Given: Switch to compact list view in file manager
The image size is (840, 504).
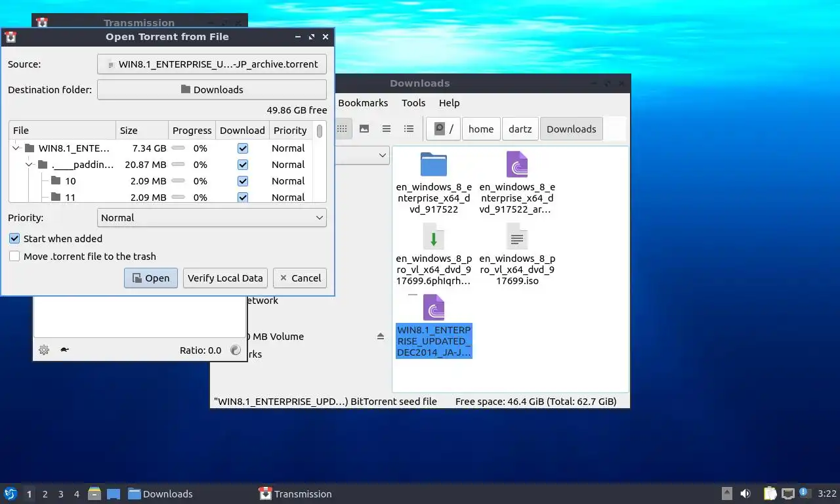Looking at the screenshot, I should click(387, 129).
